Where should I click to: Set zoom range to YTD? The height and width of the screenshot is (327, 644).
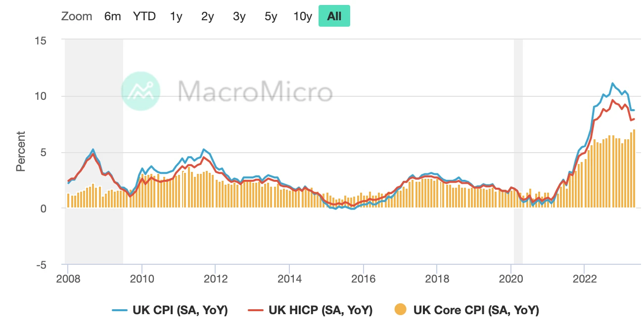[144, 16]
